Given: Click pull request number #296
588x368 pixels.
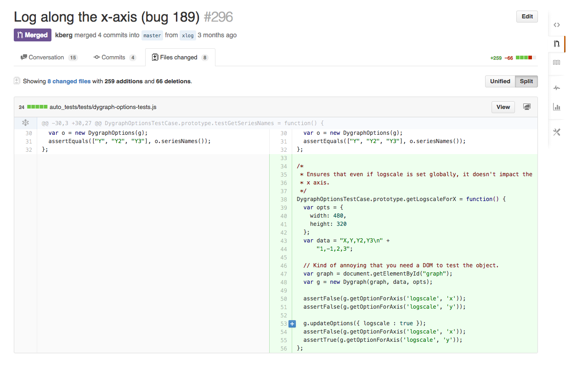Looking at the screenshot, I should [218, 17].
